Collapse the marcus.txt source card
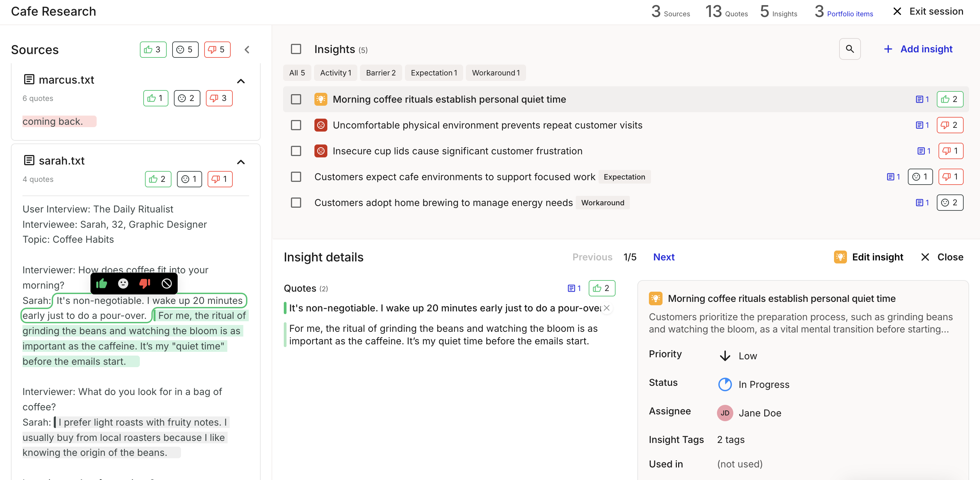The image size is (980, 480). point(241,81)
